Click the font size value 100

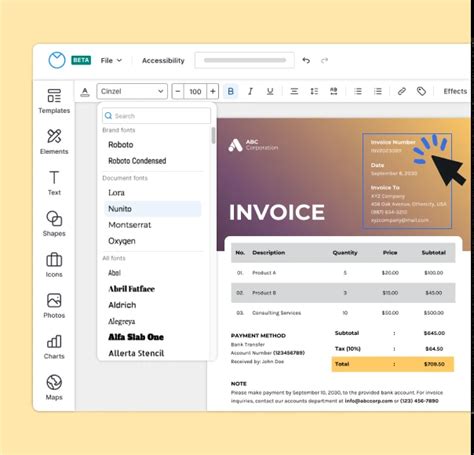[195, 91]
